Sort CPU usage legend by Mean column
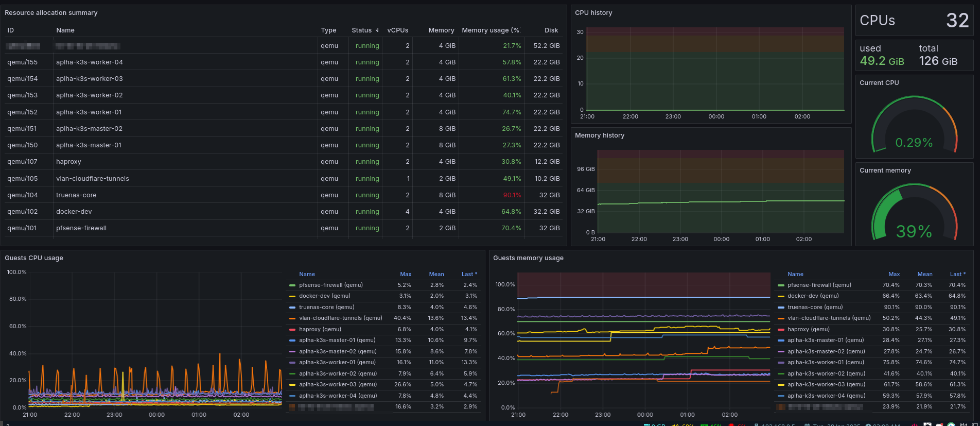The height and width of the screenshot is (426, 980). [x=436, y=275]
